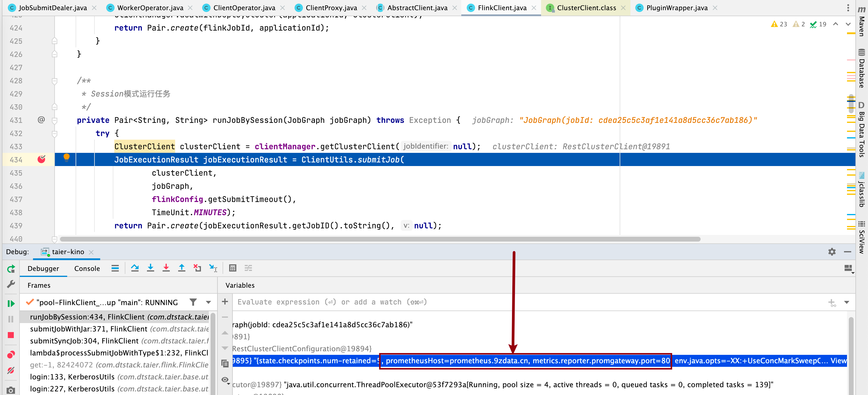The height and width of the screenshot is (395, 868).
Task: Click the Rerun debug session icon
Action: click(x=11, y=269)
